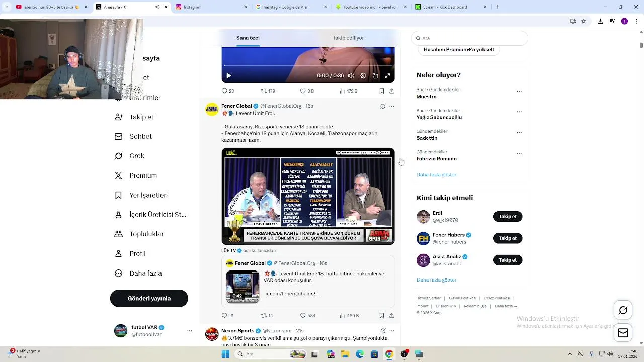Open the Levent Ümit Erol fixture image
644x362 pixels.
(308, 196)
